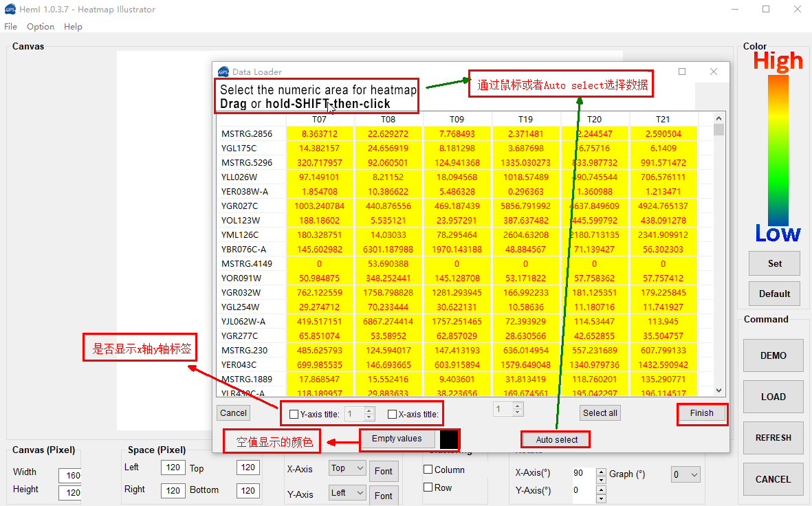Click the scroll-down arrow of data table
The image size is (812, 506).
click(x=718, y=390)
